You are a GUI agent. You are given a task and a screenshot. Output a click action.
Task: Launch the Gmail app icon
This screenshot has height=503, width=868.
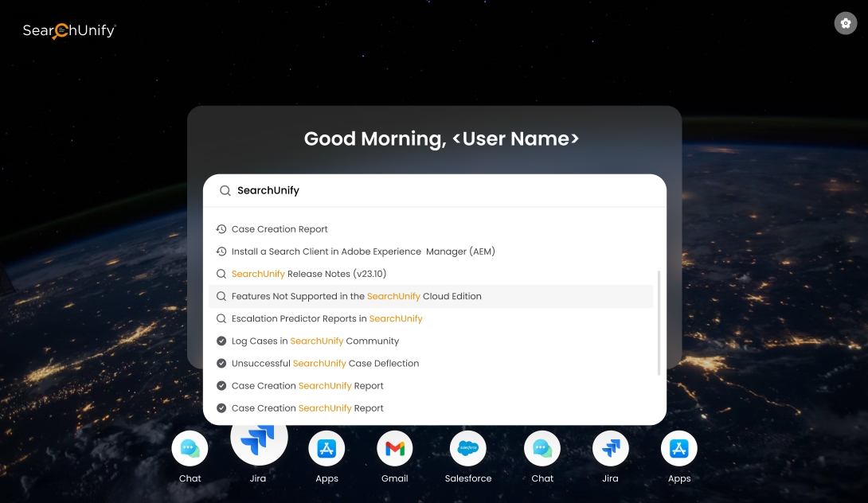coord(395,449)
